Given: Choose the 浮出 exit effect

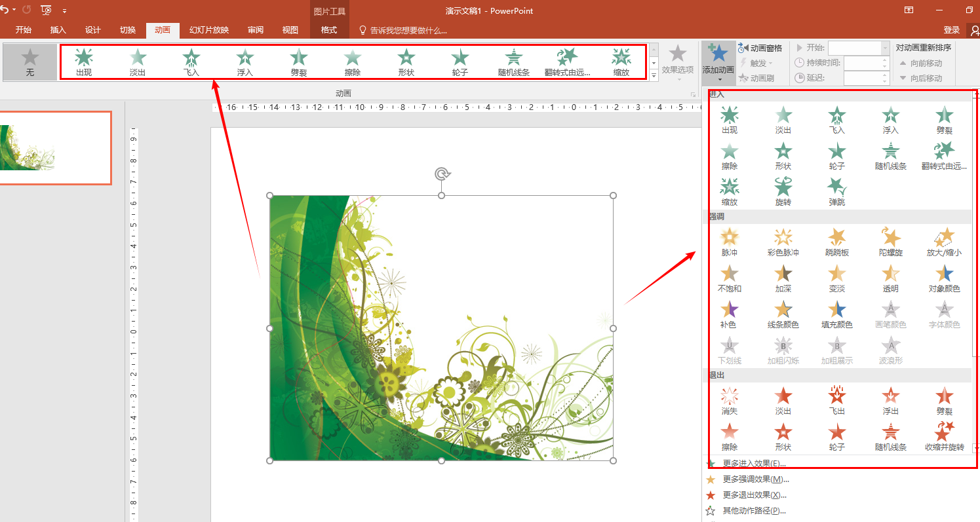Looking at the screenshot, I should tap(891, 400).
